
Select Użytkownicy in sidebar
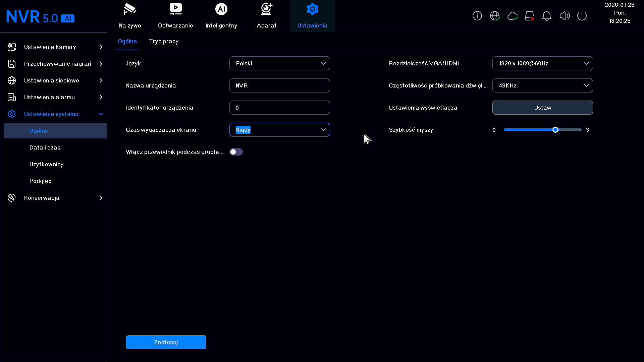pos(46,164)
